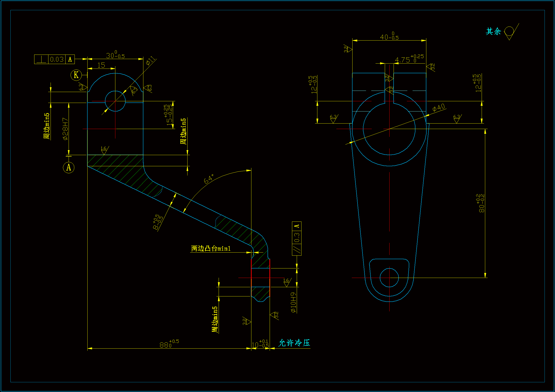Image resolution: width=555 pixels, height=392 pixels.
Task: Select the parallelism tolerance frame 0.3 A
Action: pyautogui.click(x=296, y=238)
